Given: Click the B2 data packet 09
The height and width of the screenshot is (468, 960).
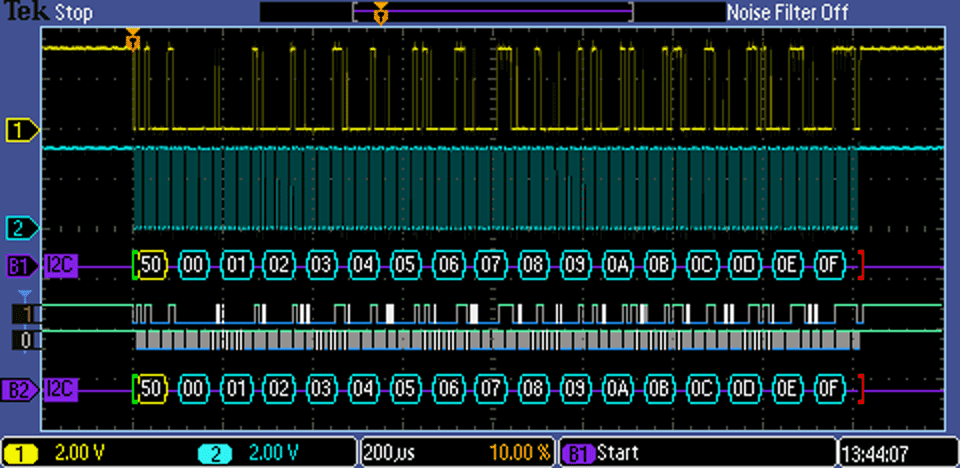Looking at the screenshot, I should pos(576,388).
